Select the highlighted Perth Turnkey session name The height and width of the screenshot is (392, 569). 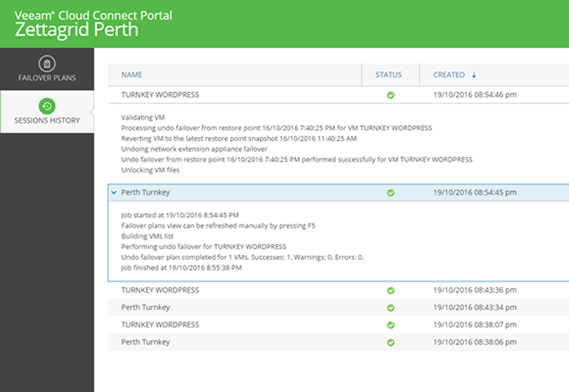pyautogui.click(x=145, y=193)
